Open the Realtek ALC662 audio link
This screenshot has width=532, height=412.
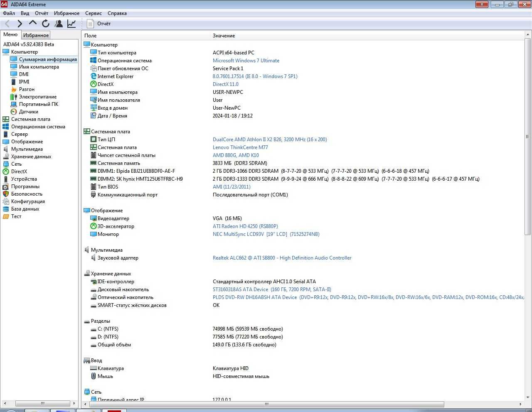tap(282, 258)
